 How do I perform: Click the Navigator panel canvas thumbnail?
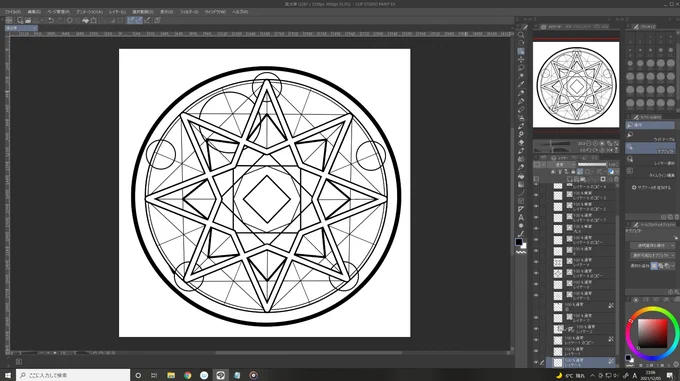coord(576,85)
